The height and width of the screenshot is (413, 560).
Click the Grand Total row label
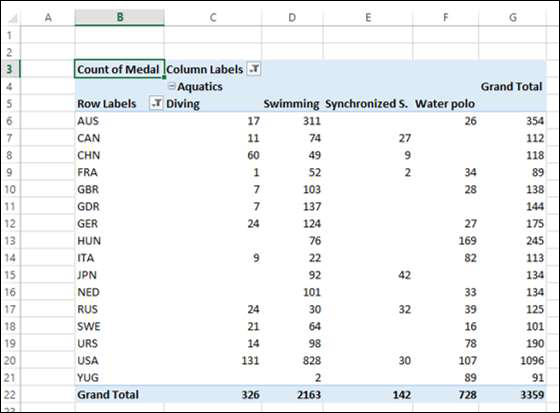(108, 395)
